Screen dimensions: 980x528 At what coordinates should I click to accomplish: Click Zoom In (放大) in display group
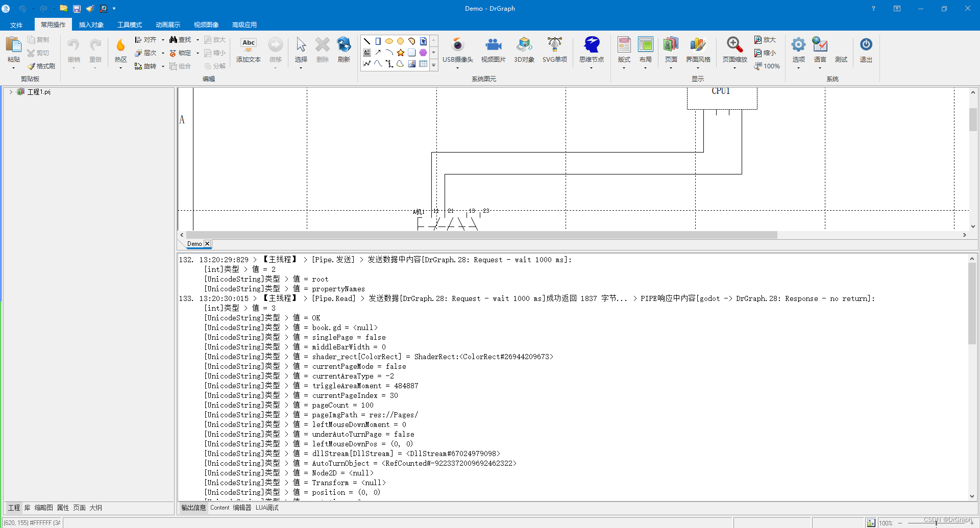coord(765,40)
